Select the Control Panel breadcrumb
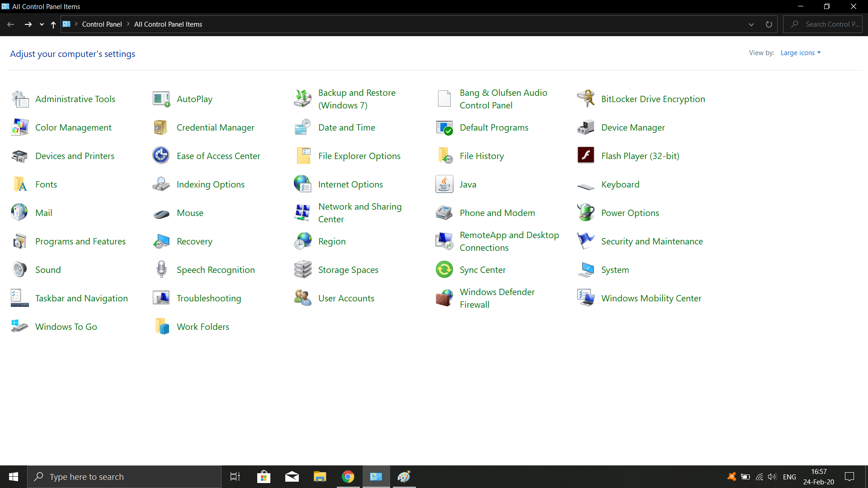This screenshot has height=488, width=868. (x=102, y=24)
